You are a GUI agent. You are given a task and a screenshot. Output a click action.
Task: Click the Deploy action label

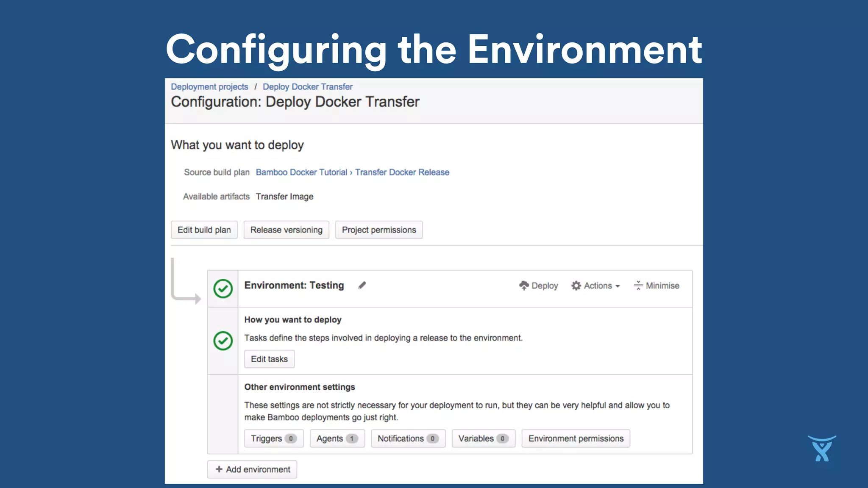point(545,286)
